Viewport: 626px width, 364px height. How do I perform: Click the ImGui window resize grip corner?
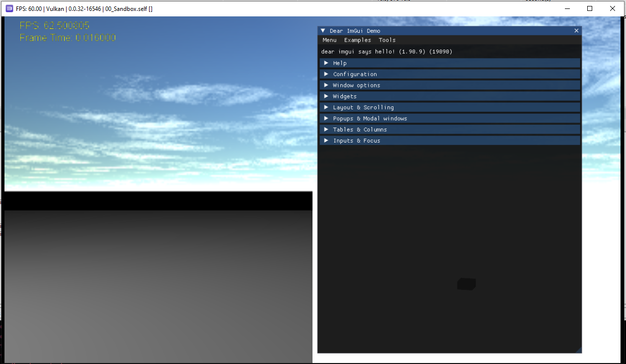pos(579,351)
